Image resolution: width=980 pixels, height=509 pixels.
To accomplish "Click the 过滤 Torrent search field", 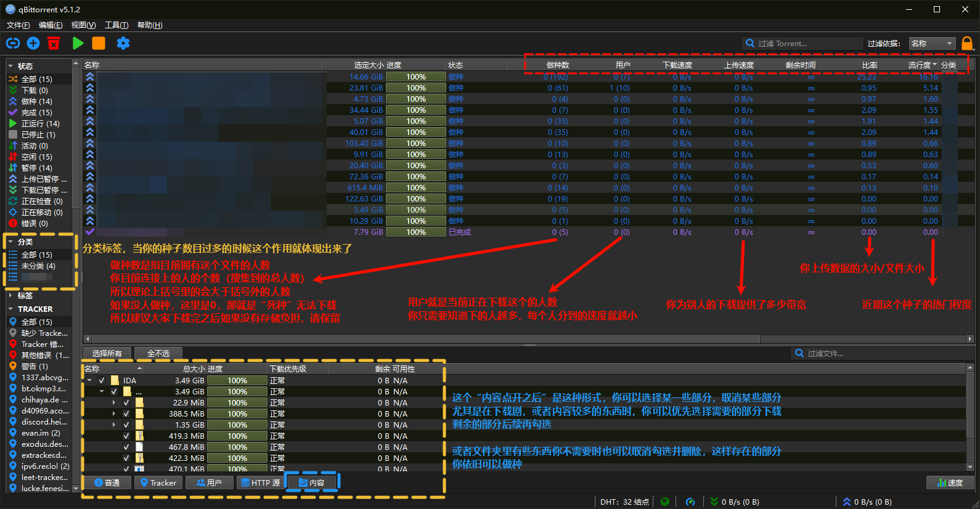I will (802, 43).
